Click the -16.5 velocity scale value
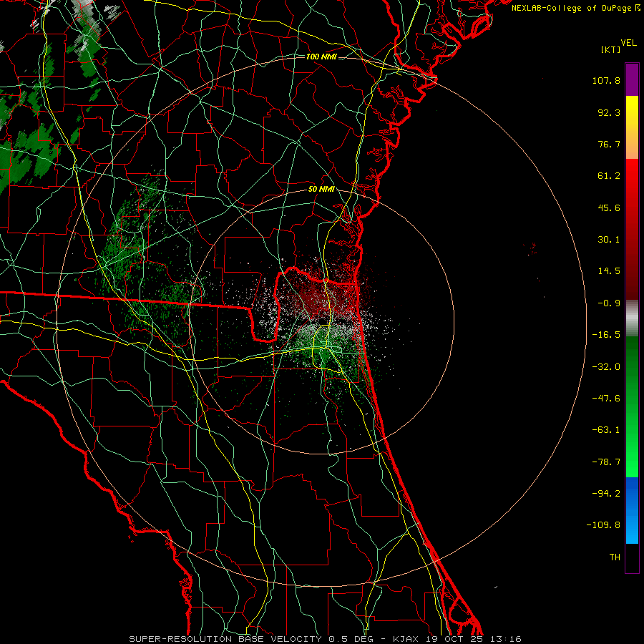This screenshot has width=644, height=644. [x=606, y=335]
